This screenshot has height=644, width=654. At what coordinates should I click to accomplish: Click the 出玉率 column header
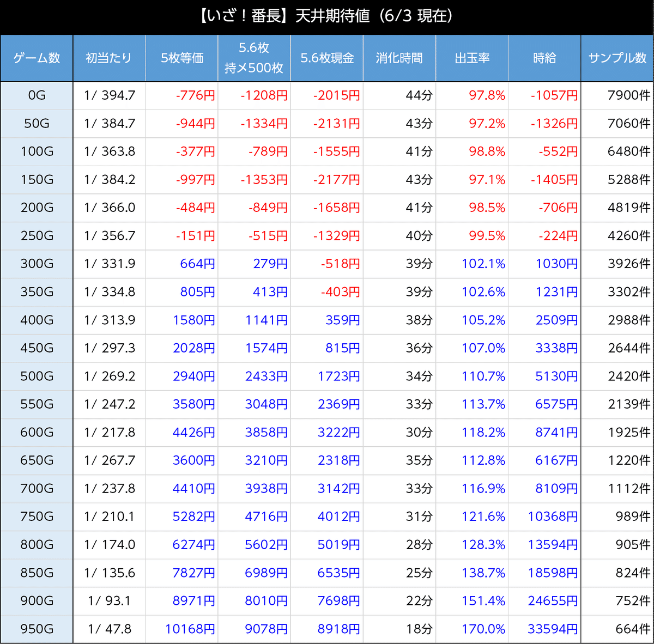click(x=472, y=58)
